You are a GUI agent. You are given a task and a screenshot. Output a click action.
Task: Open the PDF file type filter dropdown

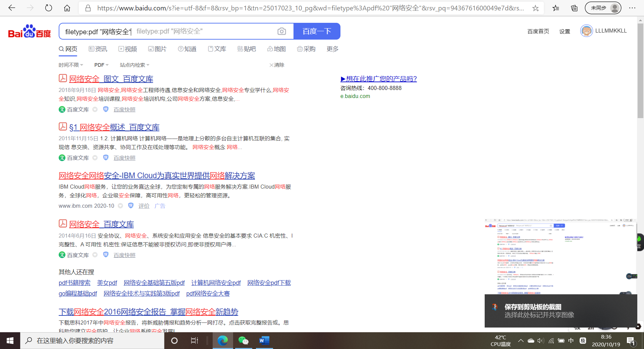(x=101, y=65)
